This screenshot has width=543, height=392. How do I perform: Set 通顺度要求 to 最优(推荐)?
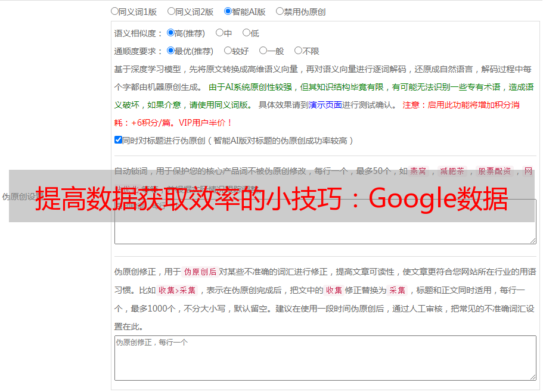tap(170, 51)
